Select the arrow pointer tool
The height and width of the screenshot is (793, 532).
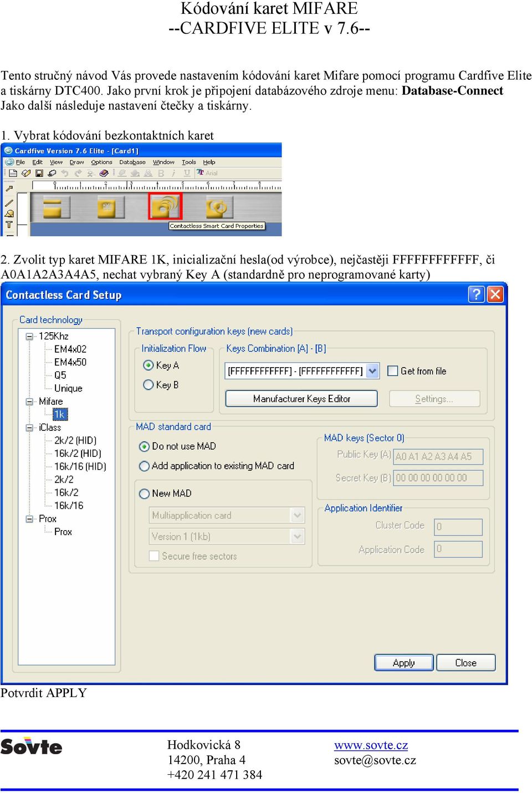pyautogui.click(x=9, y=189)
